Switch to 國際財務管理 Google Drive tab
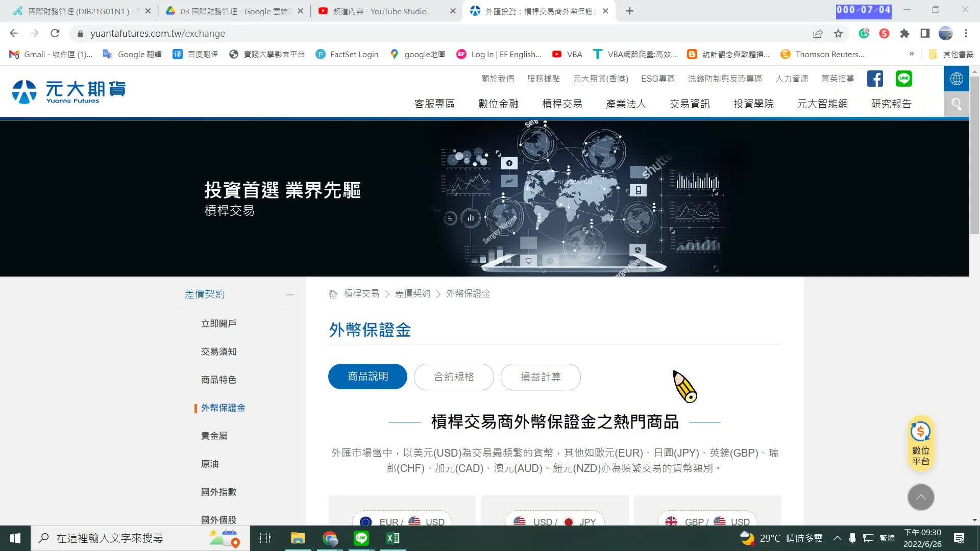980x551 pixels. [234, 11]
